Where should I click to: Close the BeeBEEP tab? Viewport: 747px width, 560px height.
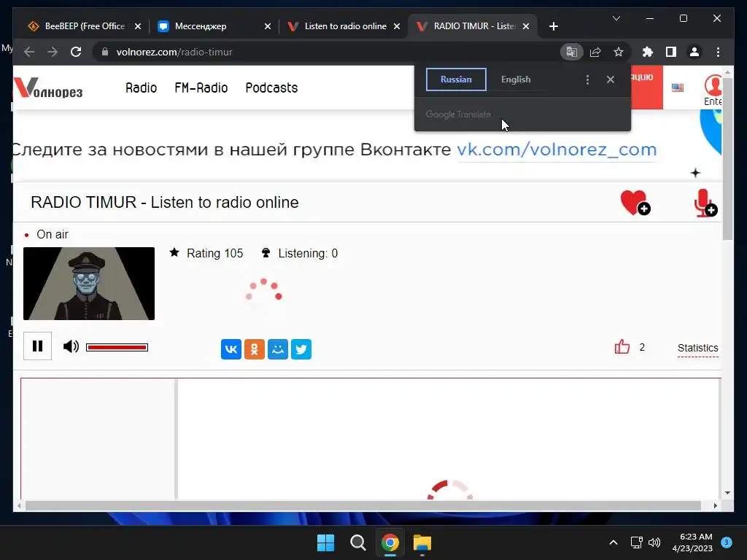138,26
